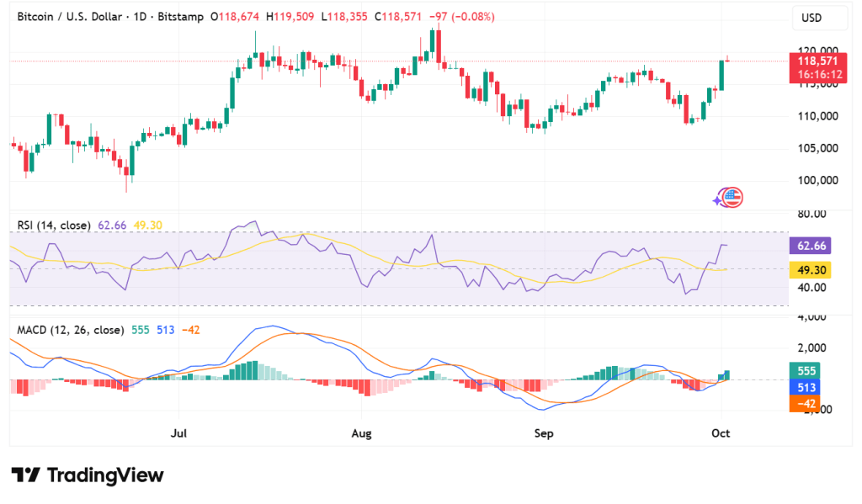Click the MACD legend value −42
Image resolution: width=862 pixels, height=504 pixels.
pos(191,330)
